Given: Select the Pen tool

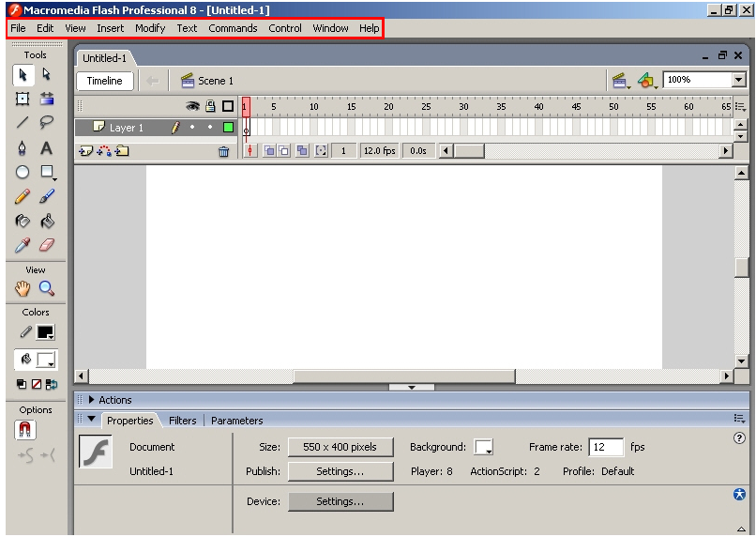Looking at the screenshot, I should coord(23,147).
